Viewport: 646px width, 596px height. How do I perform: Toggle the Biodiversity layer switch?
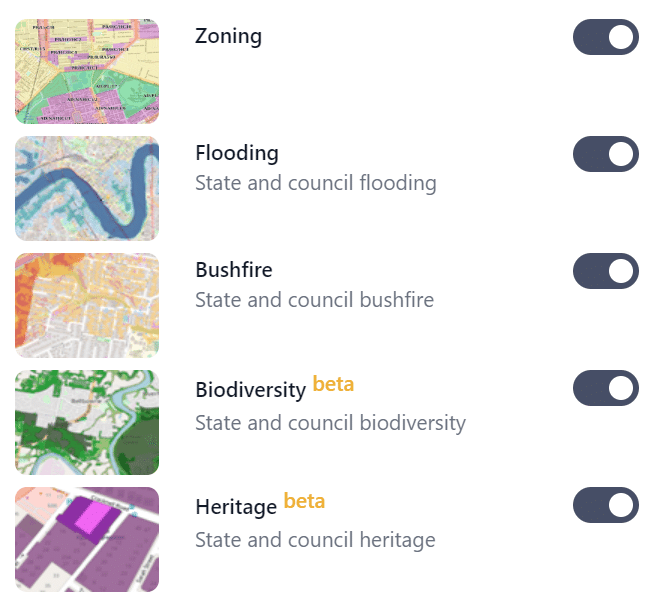click(606, 388)
